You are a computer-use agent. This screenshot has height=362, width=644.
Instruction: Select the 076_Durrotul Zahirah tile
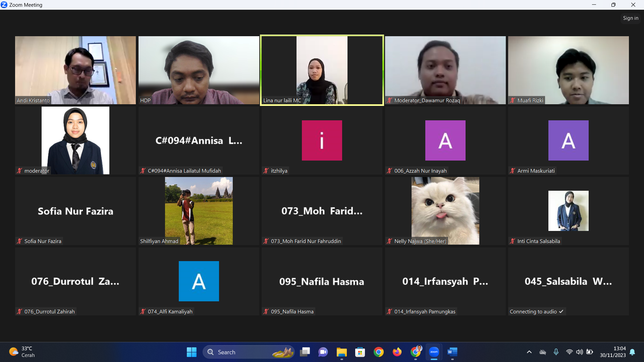(x=75, y=281)
